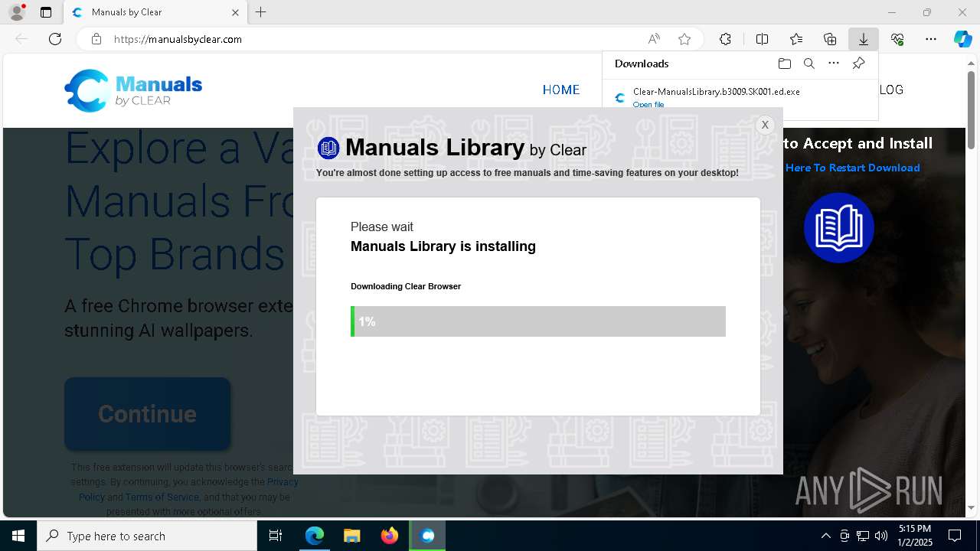Open network icon in system tray
Screen dimensions: 980x551
(x=863, y=536)
